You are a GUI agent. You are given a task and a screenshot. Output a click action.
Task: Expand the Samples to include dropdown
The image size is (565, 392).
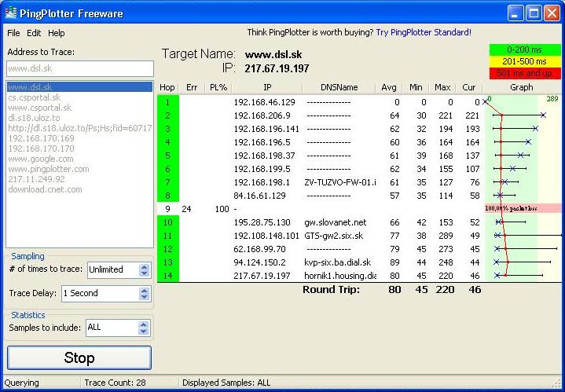144,328
